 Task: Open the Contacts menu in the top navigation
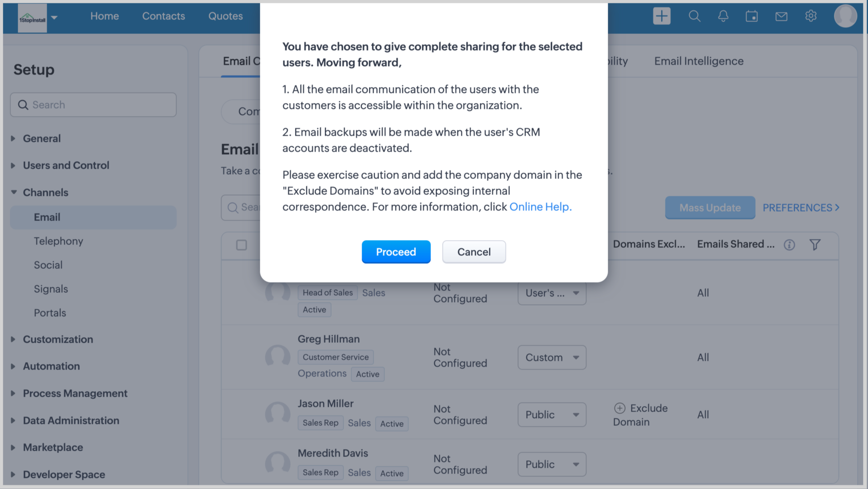[x=163, y=16]
